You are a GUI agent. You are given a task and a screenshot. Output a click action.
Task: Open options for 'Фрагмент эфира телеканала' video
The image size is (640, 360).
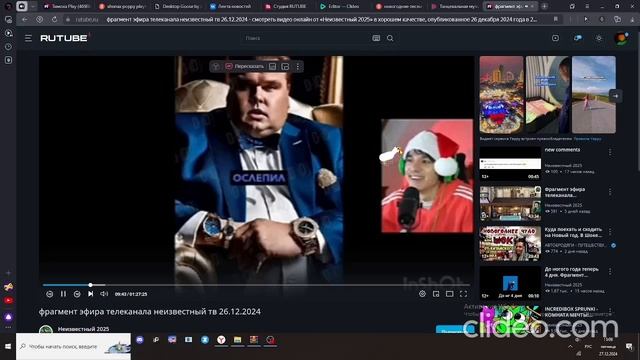pos(610,192)
